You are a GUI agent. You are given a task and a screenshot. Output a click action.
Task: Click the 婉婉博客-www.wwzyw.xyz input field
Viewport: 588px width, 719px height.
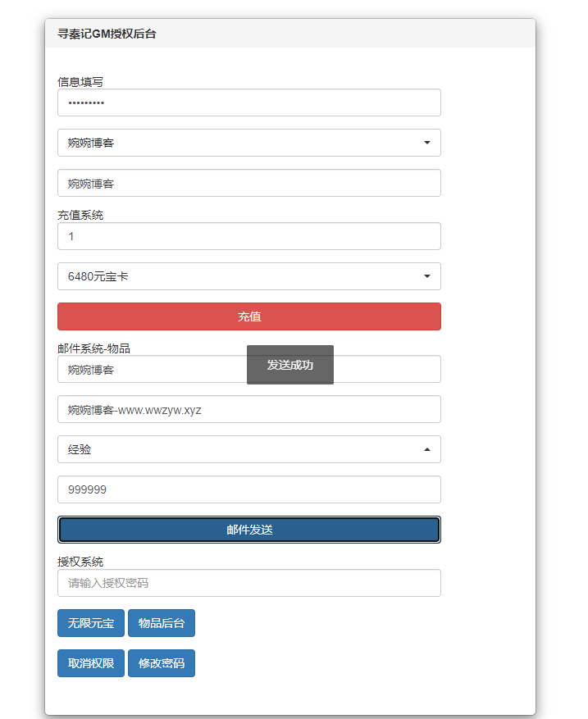248,409
